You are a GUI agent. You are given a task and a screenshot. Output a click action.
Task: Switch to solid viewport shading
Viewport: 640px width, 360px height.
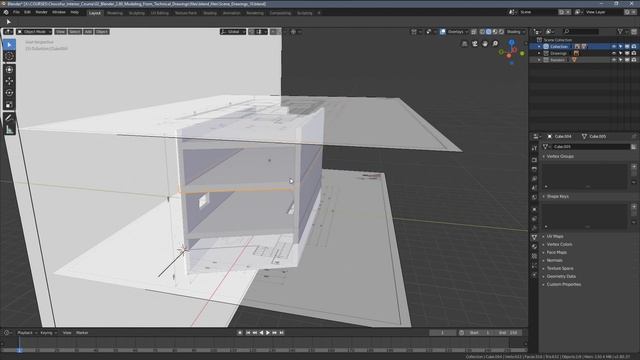tap(489, 32)
